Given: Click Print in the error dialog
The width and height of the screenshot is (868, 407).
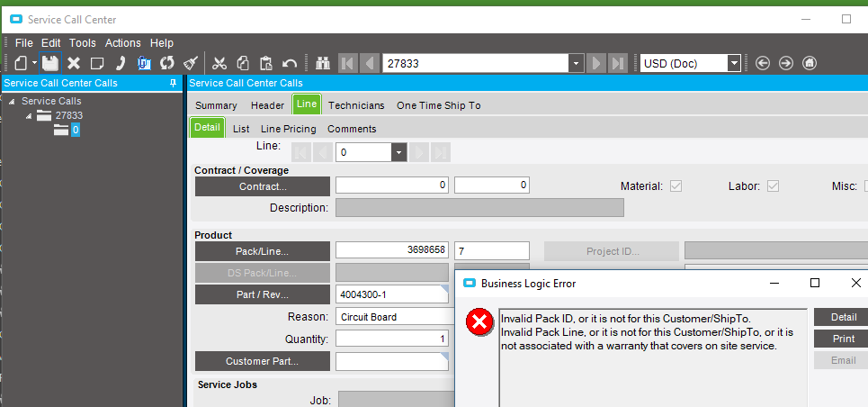Looking at the screenshot, I should 841,339.
